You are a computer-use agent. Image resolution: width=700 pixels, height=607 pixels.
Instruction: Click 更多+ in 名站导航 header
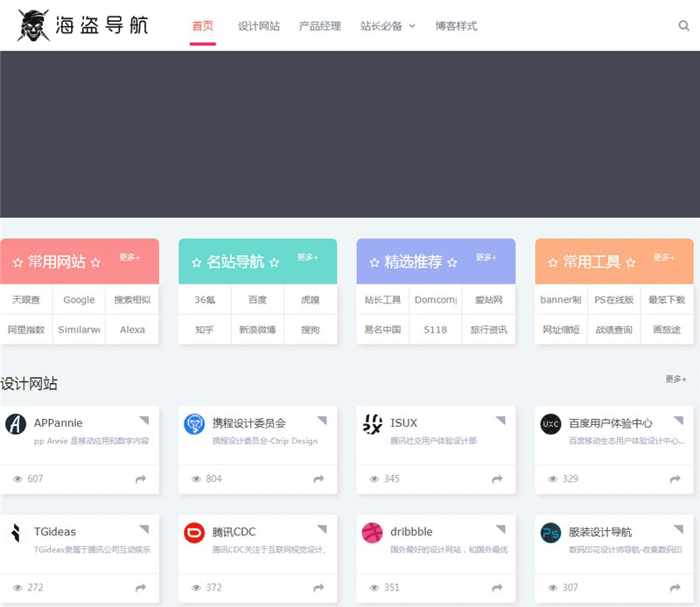click(308, 257)
